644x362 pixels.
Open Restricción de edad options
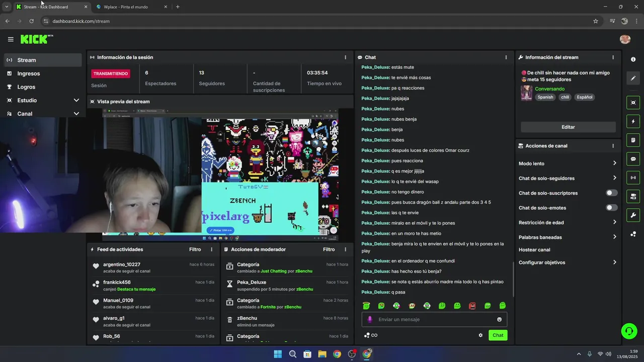click(568, 222)
